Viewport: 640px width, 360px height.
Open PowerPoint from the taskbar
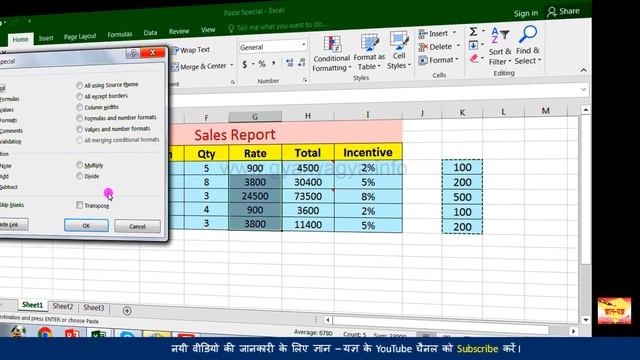72,333
